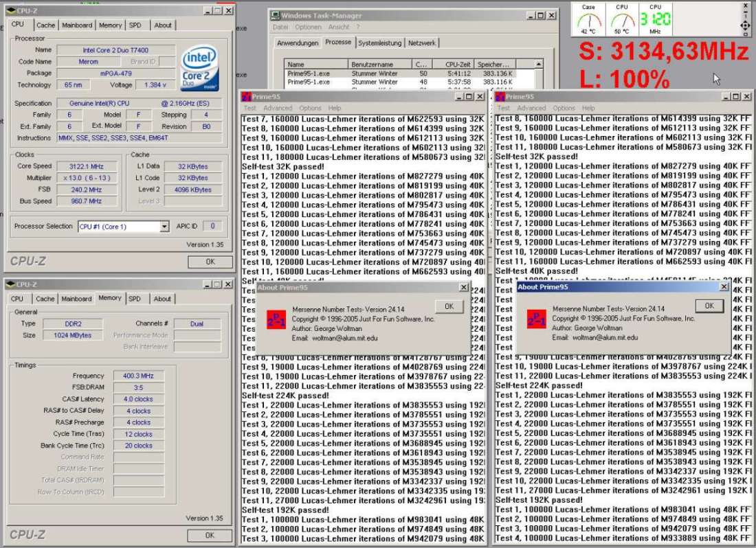756x548 pixels.
Task: Click the red S: 3134,63MHz overlay text
Action: [x=664, y=52]
